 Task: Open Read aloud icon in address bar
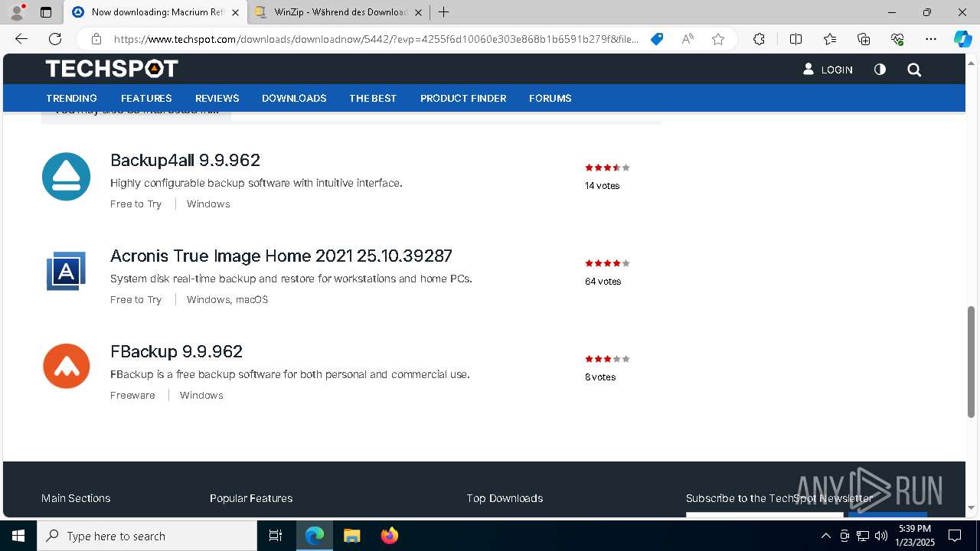click(688, 39)
